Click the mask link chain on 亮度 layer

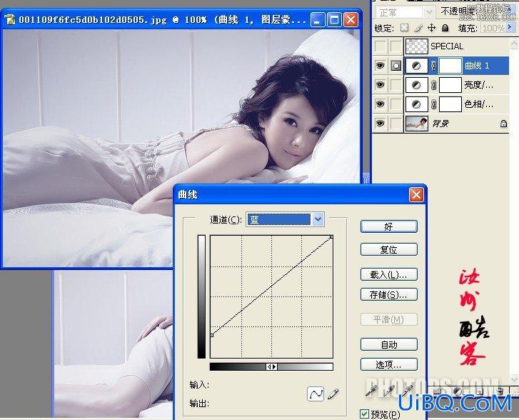click(x=433, y=85)
